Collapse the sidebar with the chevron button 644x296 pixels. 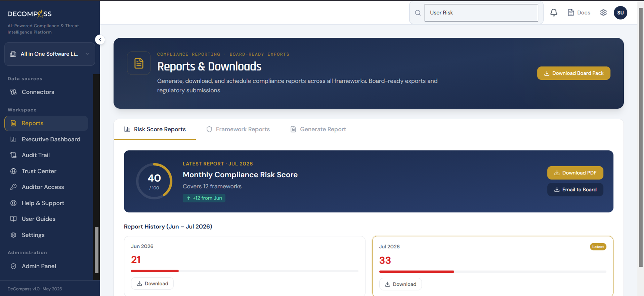pos(100,40)
